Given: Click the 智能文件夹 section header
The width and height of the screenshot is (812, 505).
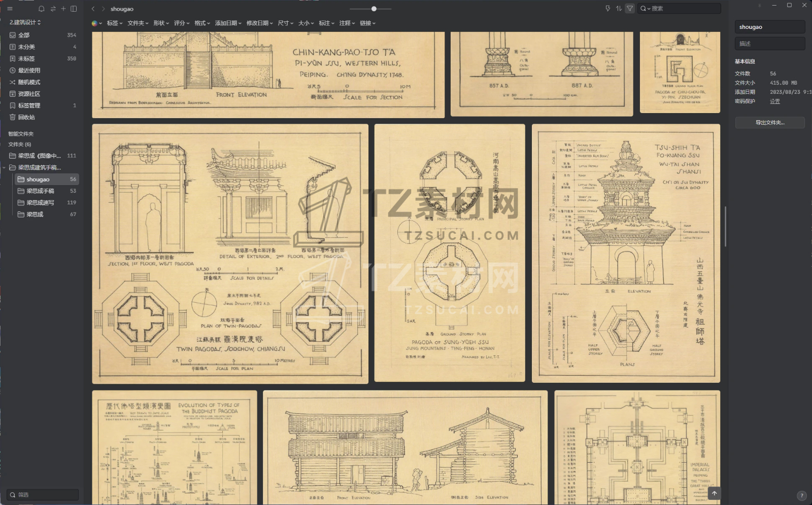Looking at the screenshot, I should (21, 134).
